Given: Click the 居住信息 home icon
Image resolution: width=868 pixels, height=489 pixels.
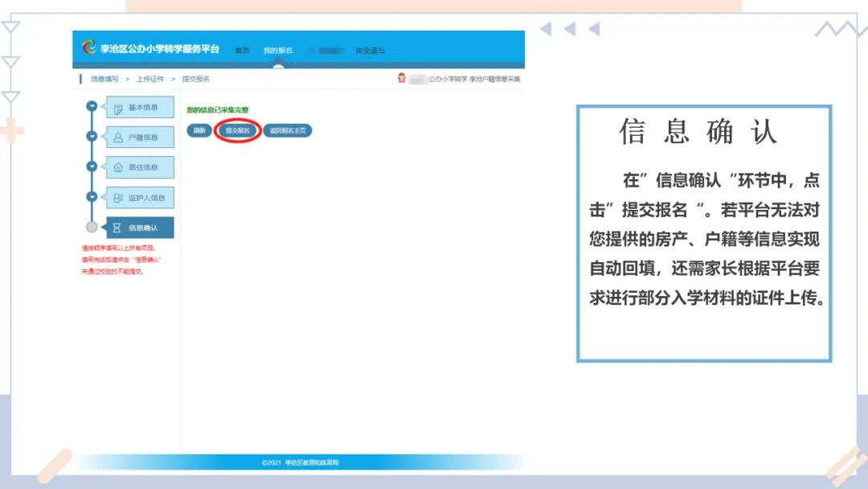Looking at the screenshot, I should coord(117,166).
